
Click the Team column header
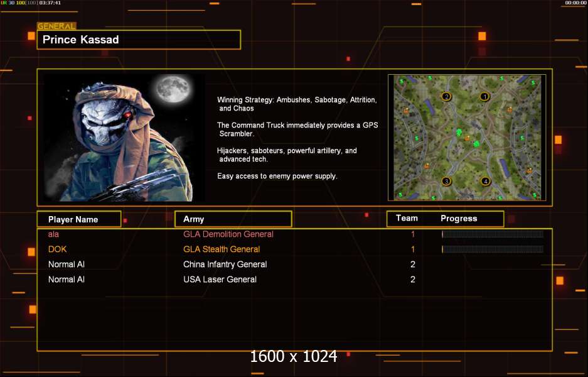tap(407, 218)
